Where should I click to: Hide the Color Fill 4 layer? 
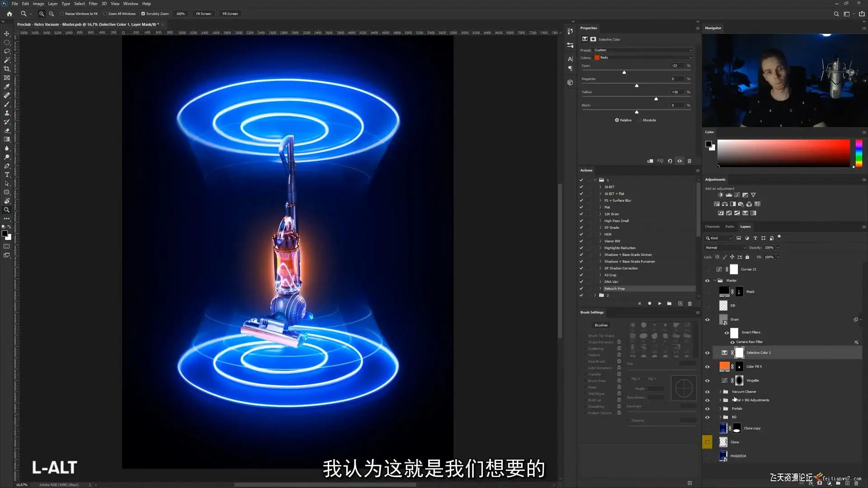(x=708, y=367)
